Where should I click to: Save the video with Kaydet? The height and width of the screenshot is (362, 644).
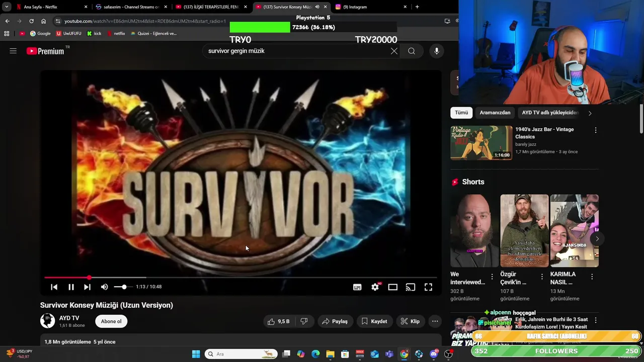point(374,321)
